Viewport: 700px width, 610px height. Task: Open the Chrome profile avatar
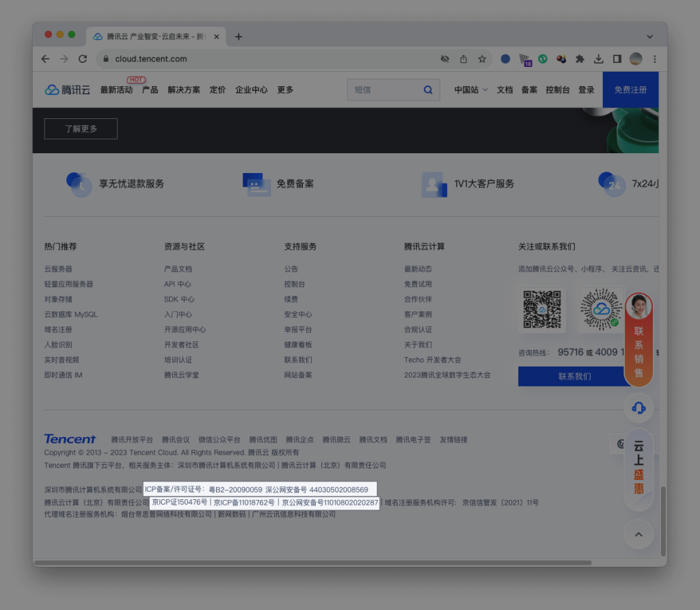click(636, 59)
